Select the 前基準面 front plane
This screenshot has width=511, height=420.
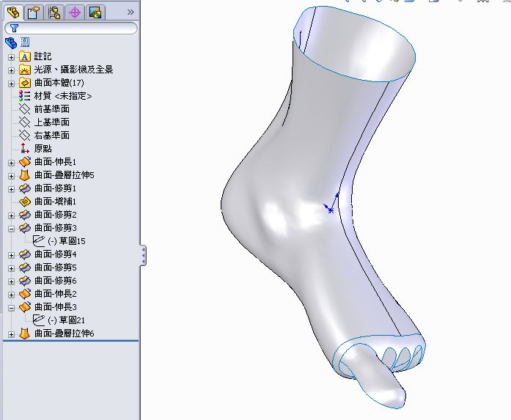[x=52, y=108]
